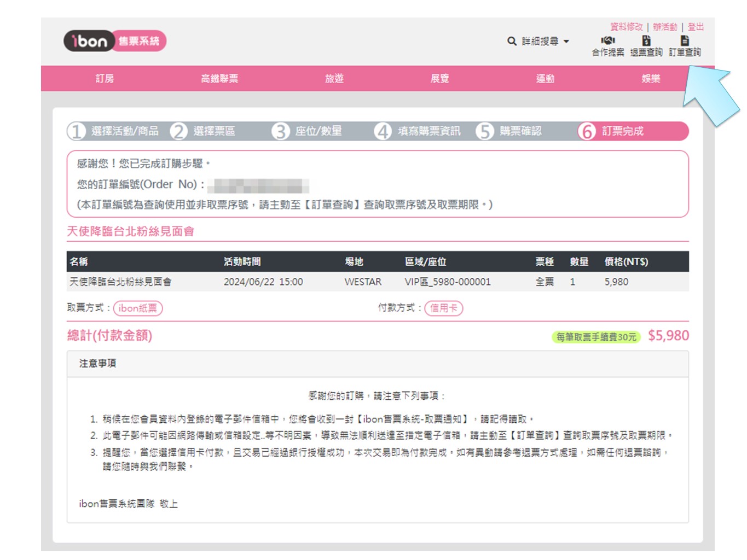Go to the 展覽 category
747x560 pixels.
point(439,79)
